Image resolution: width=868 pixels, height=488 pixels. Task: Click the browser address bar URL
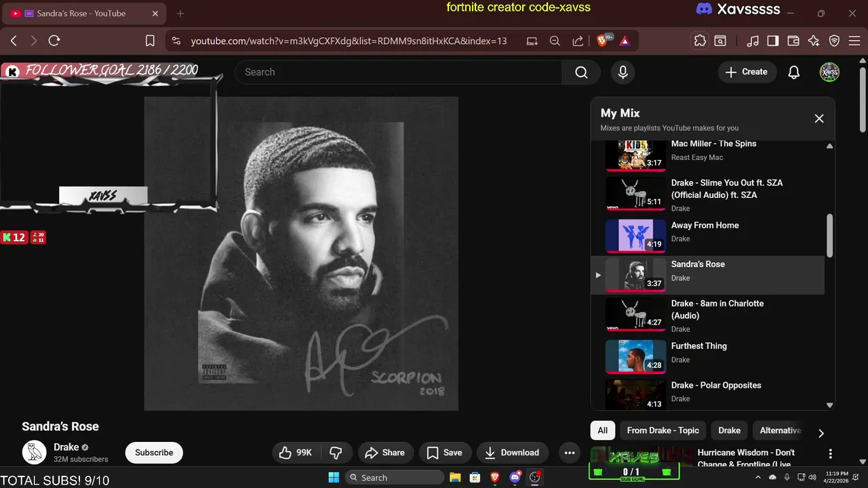pyautogui.click(x=349, y=41)
